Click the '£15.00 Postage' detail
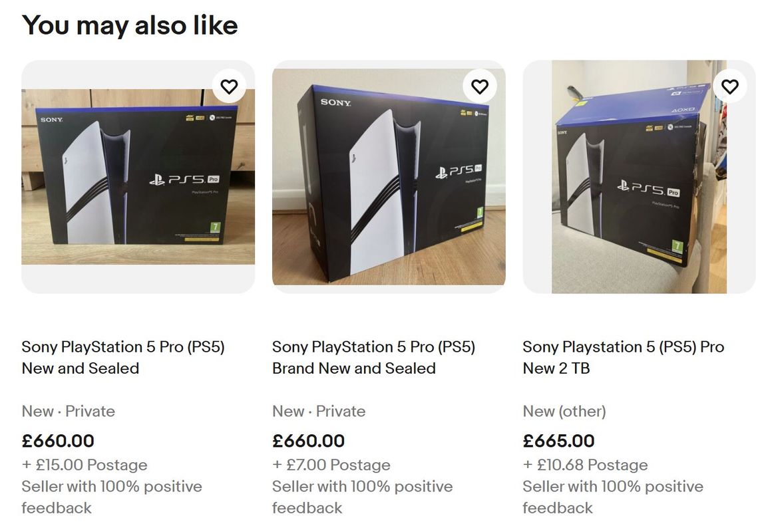This screenshot has height=532, width=758. [84, 465]
